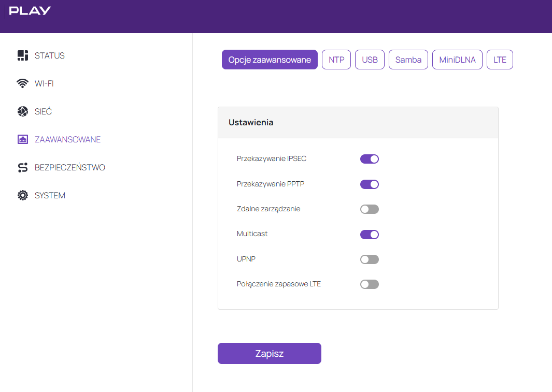Click the Zaawansowane router icon
552x392 pixels.
click(x=22, y=139)
